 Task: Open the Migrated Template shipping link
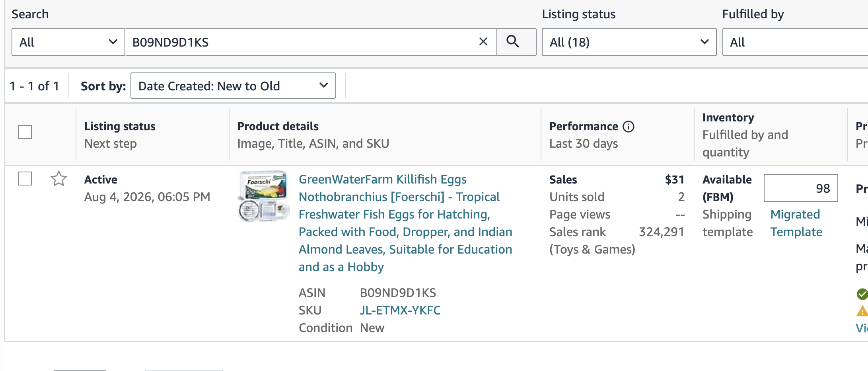(796, 223)
